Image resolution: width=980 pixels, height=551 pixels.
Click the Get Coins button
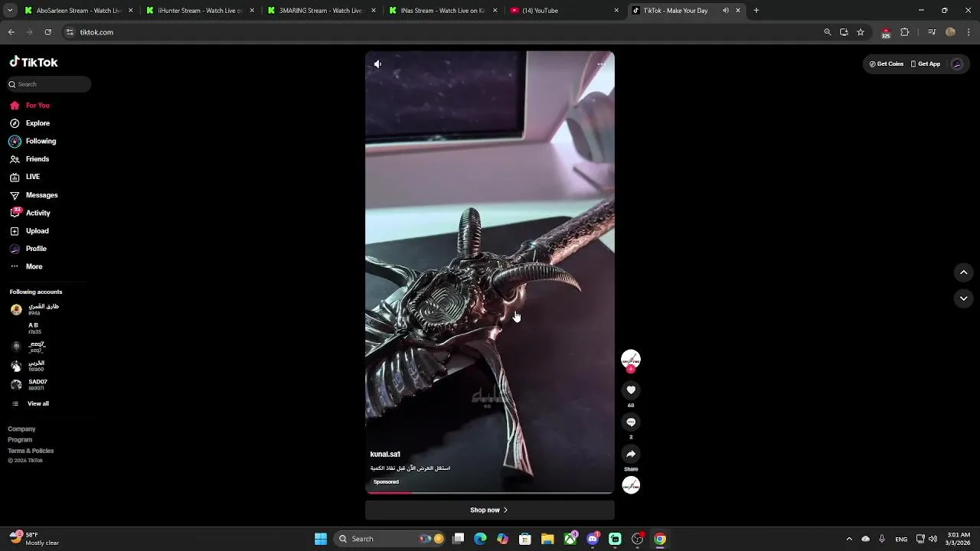pos(886,64)
